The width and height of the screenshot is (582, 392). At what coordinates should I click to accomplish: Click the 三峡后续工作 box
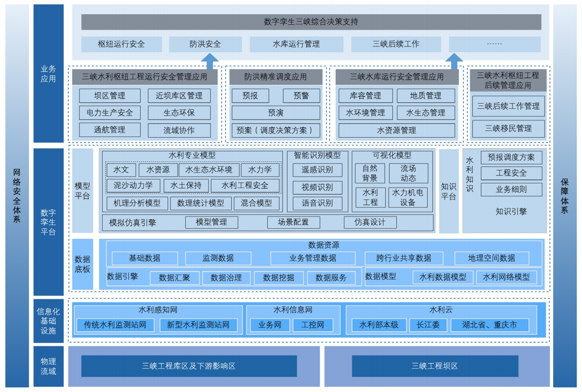[396, 44]
